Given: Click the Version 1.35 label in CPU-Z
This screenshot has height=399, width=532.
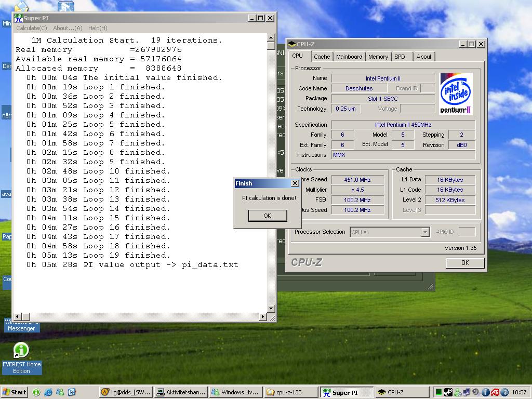Looking at the screenshot, I should [x=460, y=248].
